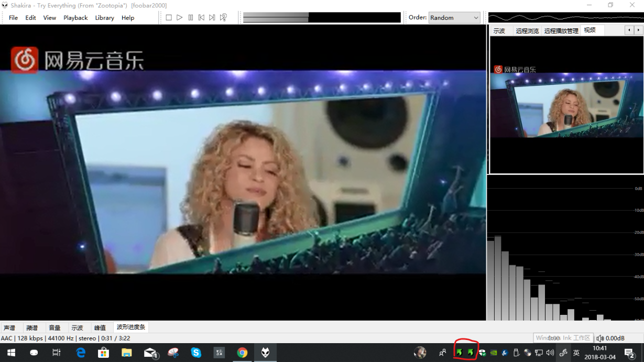Skip to the next track

[212, 17]
